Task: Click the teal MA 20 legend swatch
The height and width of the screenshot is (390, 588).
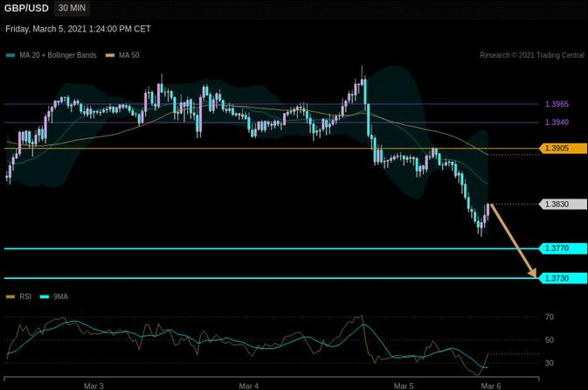Action: (10, 56)
